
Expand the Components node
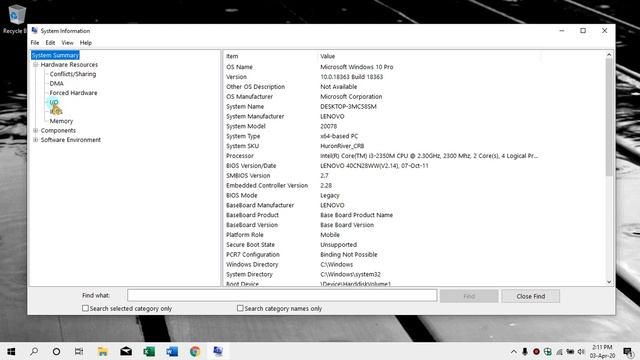[36, 130]
